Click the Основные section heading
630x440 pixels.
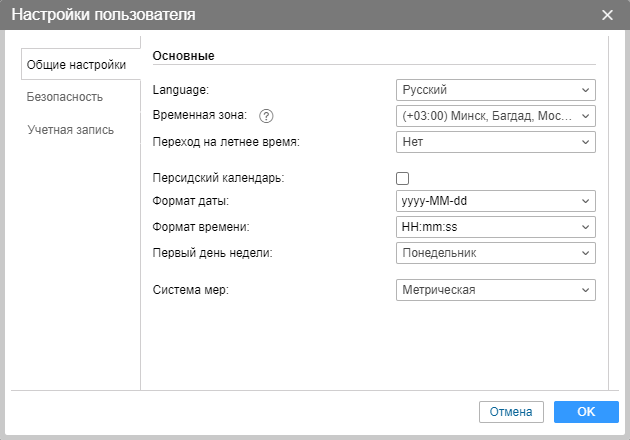click(184, 56)
